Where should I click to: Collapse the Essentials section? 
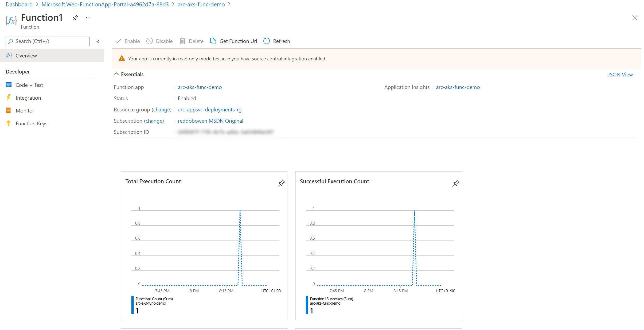pyautogui.click(x=117, y=74)
